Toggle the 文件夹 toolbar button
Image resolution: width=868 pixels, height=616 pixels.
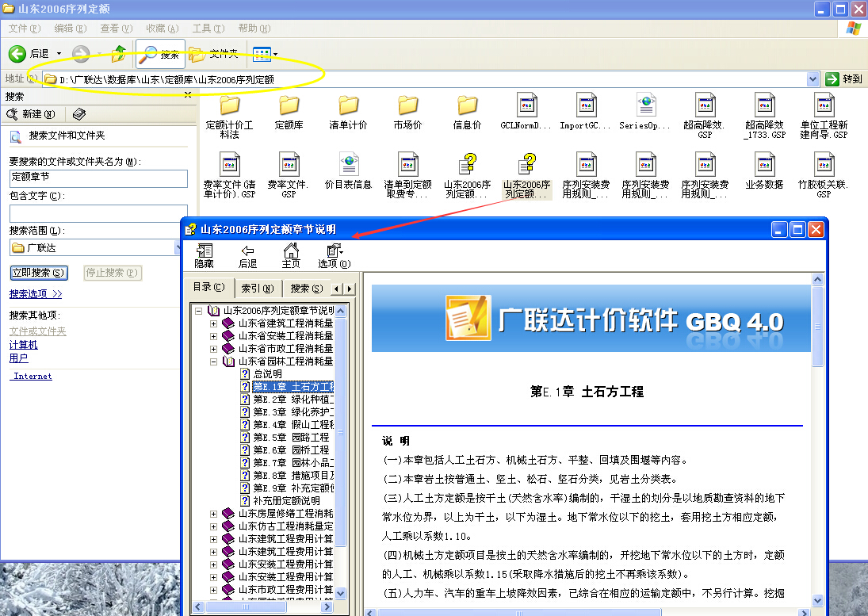point(214,54)
